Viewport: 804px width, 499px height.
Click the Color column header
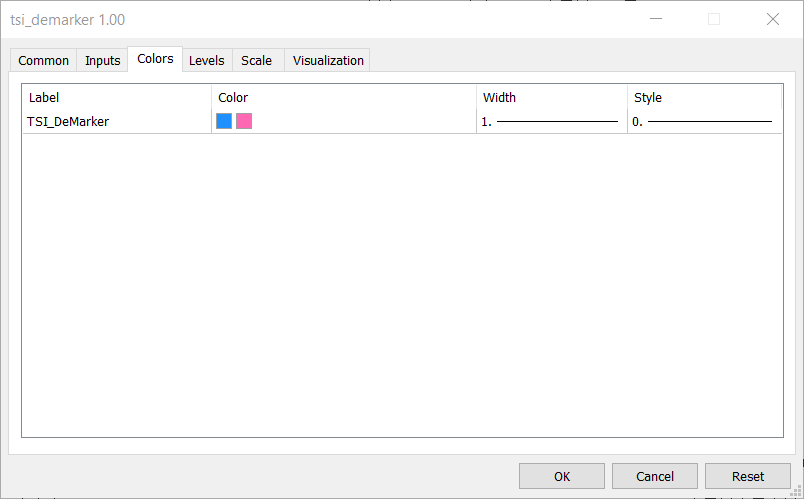coord(344,97)
